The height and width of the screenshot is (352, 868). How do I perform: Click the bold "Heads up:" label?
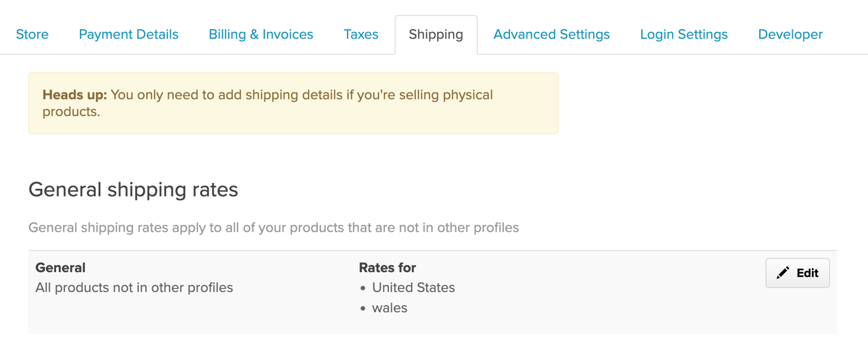point(75,95)
